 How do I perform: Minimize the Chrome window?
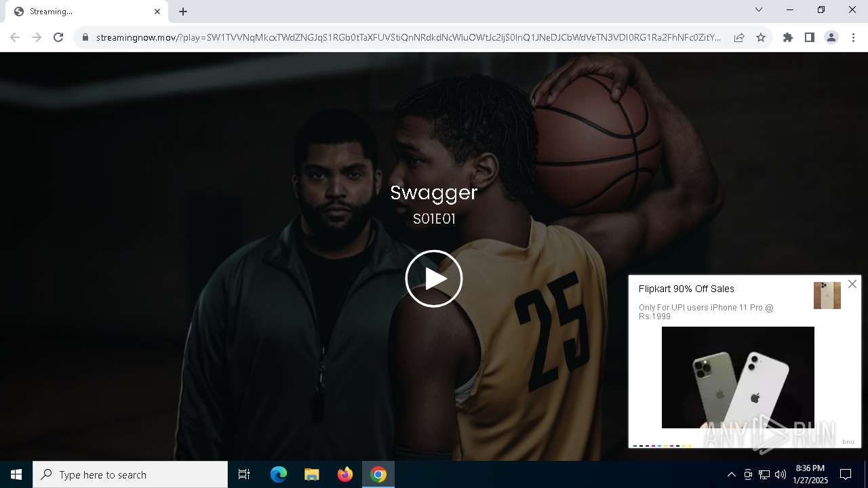[x=790, y=9]
